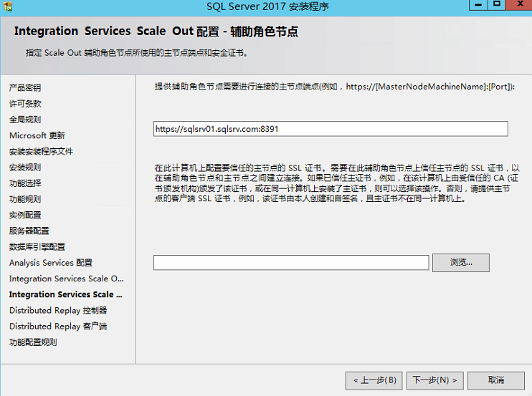Select Distributed Replay 客户端 step
Screen dimensions: 532x396
(x=58, y=327)
